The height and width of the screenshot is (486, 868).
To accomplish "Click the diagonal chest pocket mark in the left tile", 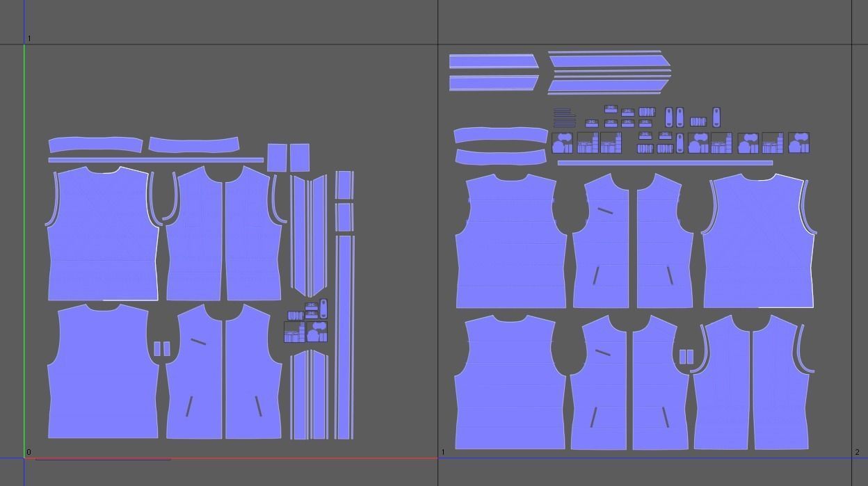I will click(x=198, y=341).
